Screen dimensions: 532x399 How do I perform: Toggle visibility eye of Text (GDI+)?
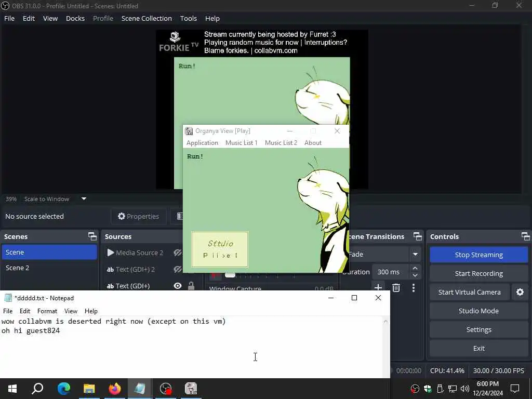pyautogui.click(x=178, y=286)
